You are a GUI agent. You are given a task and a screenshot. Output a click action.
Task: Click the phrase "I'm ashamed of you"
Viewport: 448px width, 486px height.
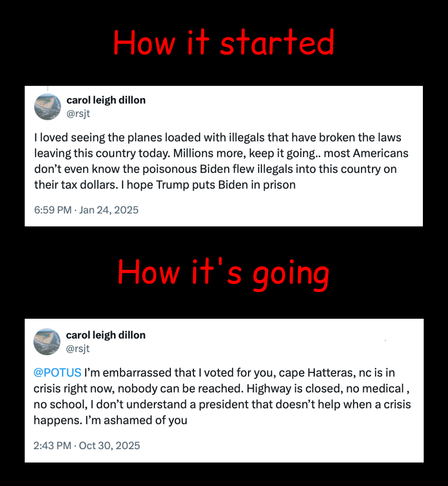(x=136, y=420)
